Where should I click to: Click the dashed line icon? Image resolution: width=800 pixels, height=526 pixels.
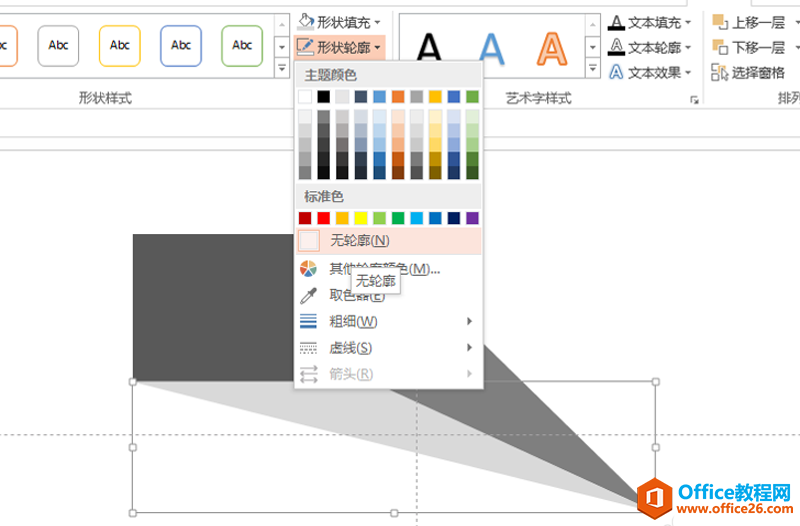point(308,347)
